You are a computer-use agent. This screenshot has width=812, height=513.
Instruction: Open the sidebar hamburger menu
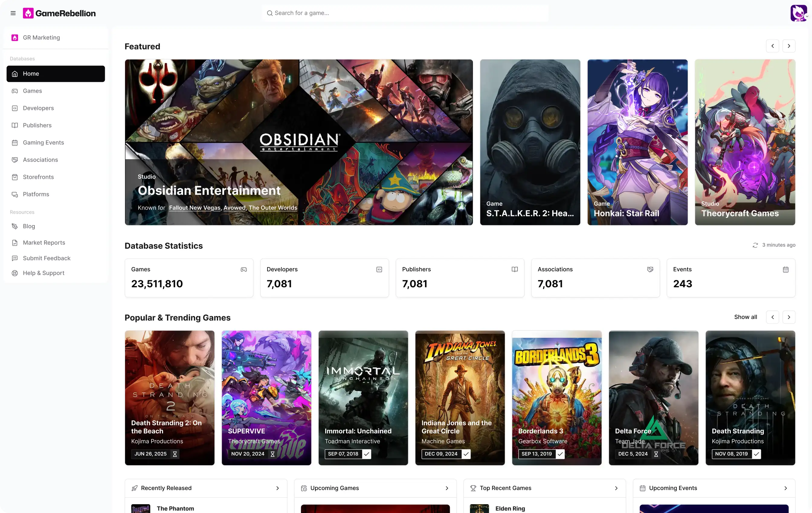[13, 13]
